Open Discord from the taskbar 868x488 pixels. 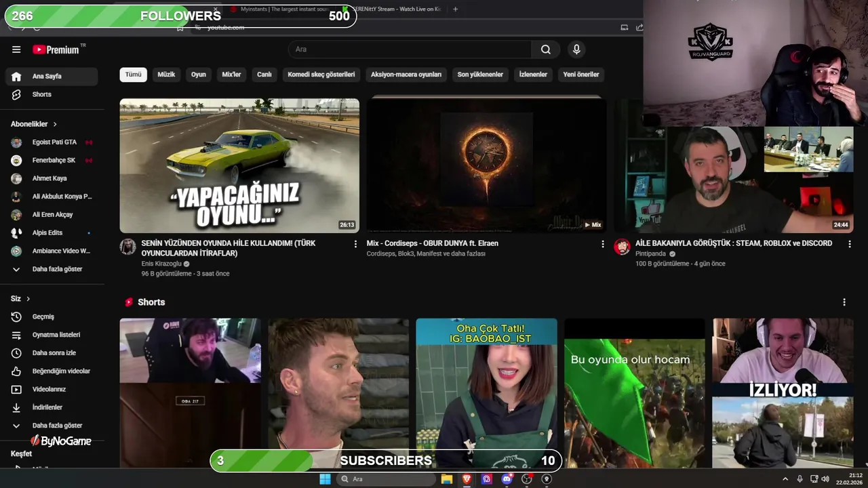(507, 479)
